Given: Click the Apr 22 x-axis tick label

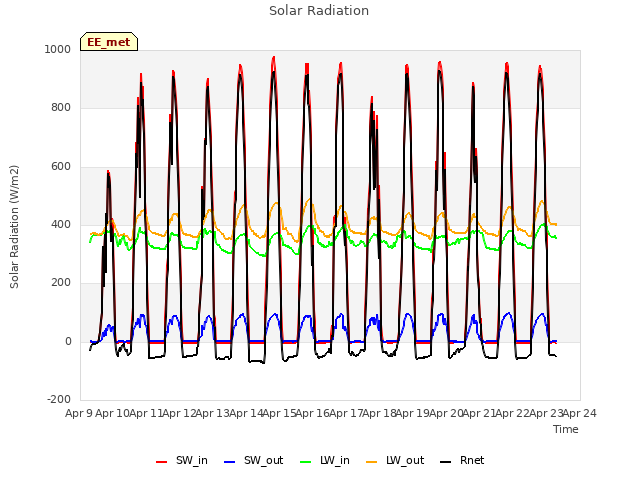Looking at the screenshot, I should coord(513,413).
